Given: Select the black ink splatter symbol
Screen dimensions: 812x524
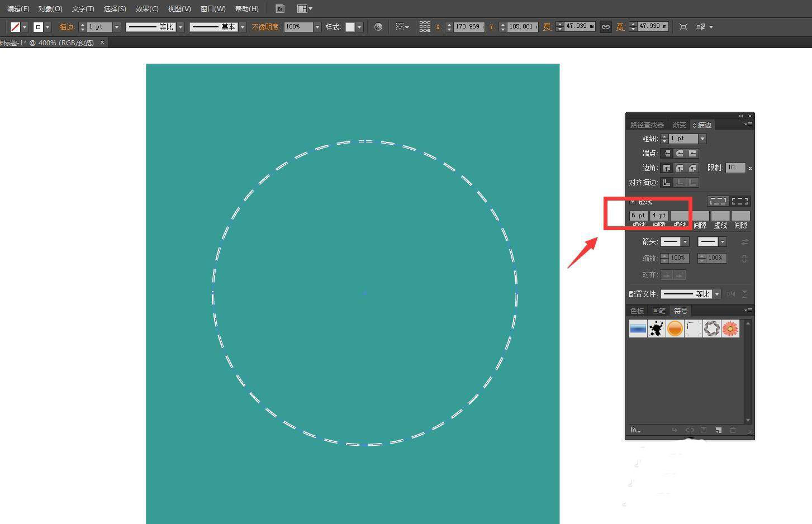Looking at the screenshot, I should pos(657,328).
